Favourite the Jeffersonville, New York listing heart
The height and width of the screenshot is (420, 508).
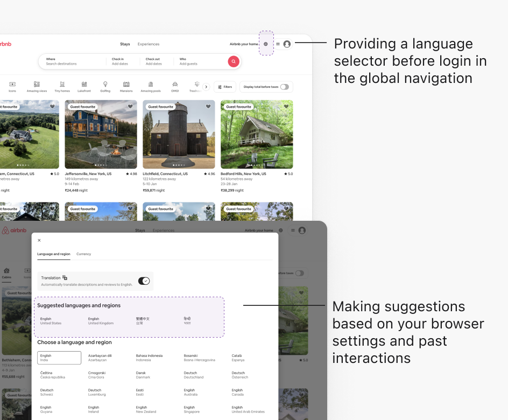[x=130, y=106]
